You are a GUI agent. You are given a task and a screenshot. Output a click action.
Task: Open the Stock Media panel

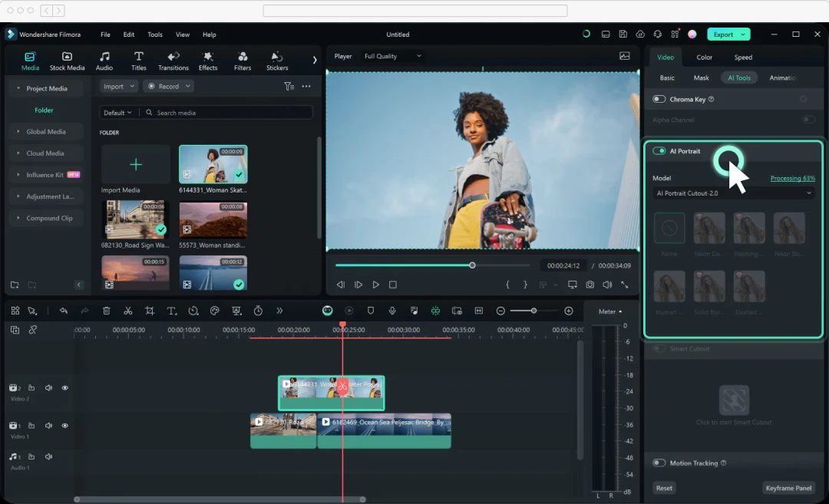pyautogui.click(x=67, y=61)
